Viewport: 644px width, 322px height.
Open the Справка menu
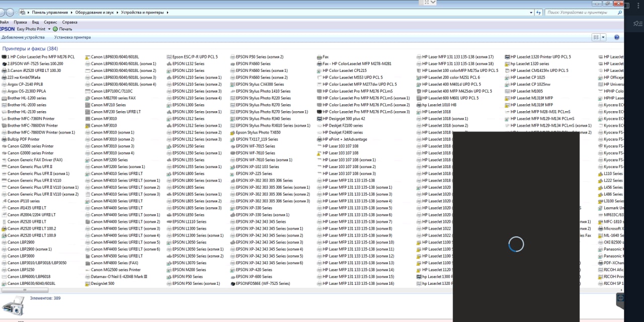click(69, 22)
